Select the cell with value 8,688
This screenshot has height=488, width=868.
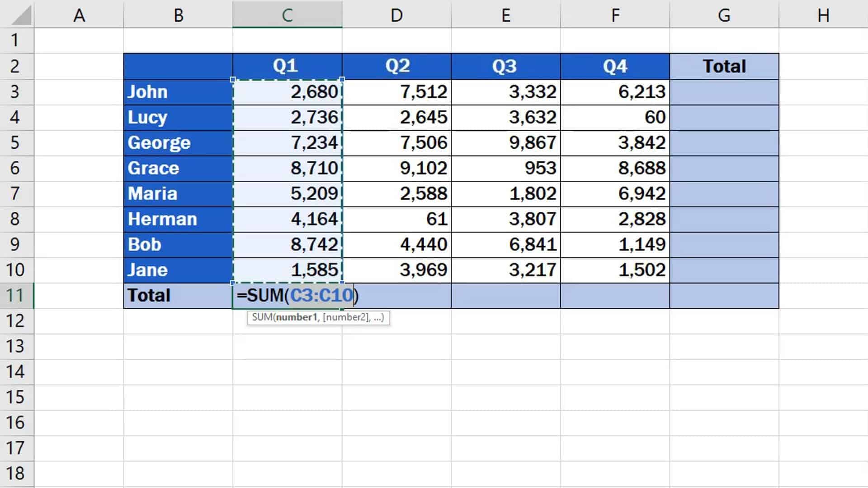click(x=615, y=168)
